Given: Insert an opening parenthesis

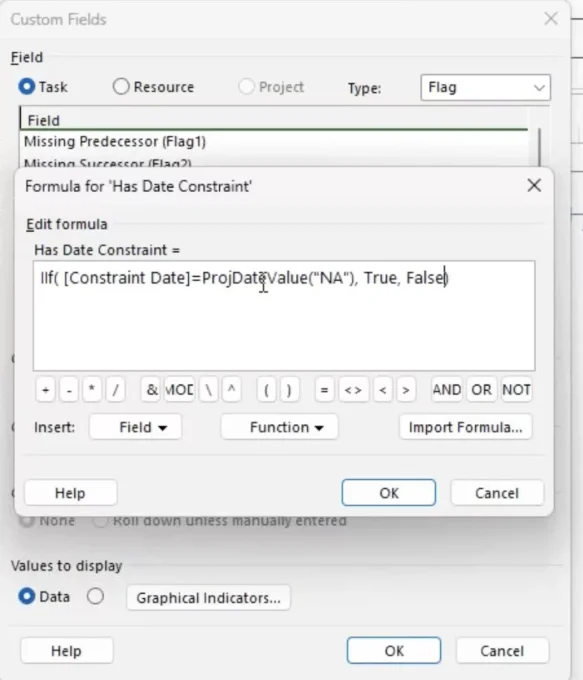Looking at the screenshot, I should 266,389.
